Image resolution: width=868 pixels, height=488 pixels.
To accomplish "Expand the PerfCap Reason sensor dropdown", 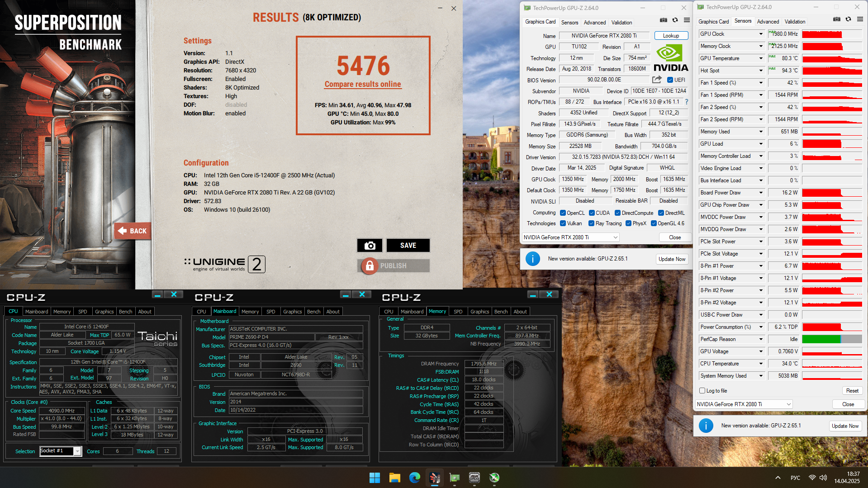I will (x=761, y=339).
